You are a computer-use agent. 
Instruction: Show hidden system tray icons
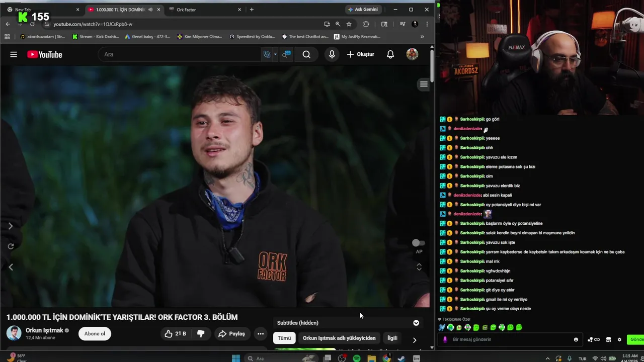tap(547, 358)
